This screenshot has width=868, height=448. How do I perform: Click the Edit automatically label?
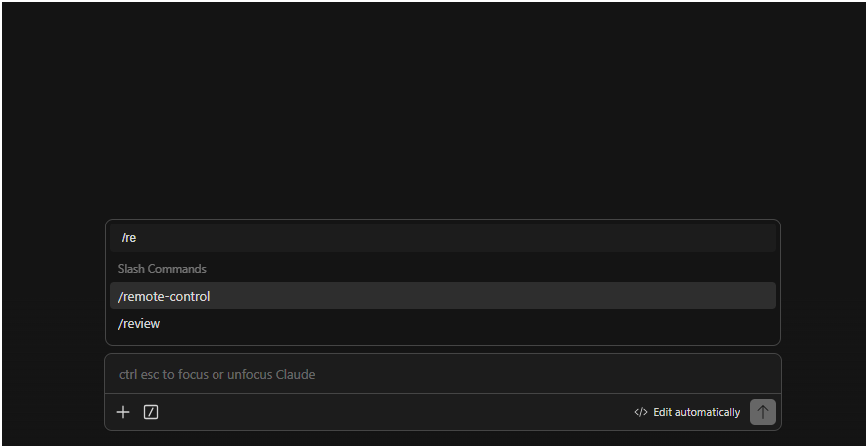tap(696, 412)
